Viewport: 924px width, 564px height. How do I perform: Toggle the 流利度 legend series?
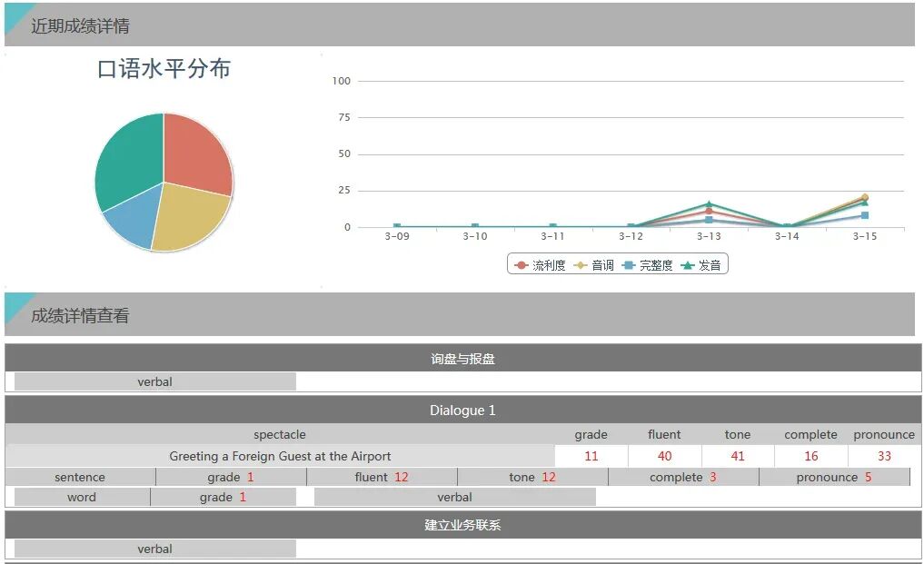point(541,265)
